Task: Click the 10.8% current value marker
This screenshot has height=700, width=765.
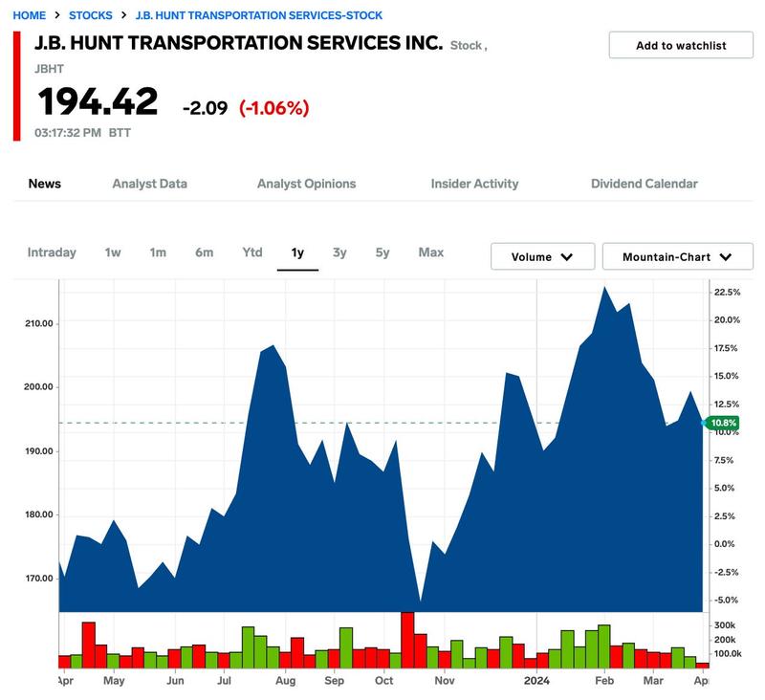Action: click(723, 423)
